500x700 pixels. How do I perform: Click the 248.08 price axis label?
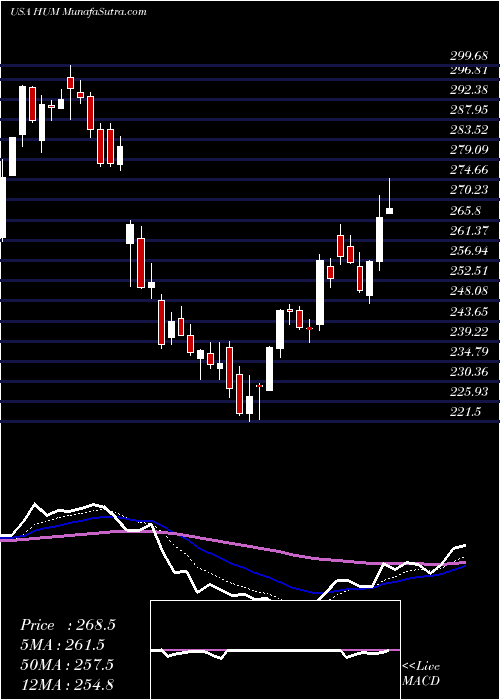(x=469, y=291)
